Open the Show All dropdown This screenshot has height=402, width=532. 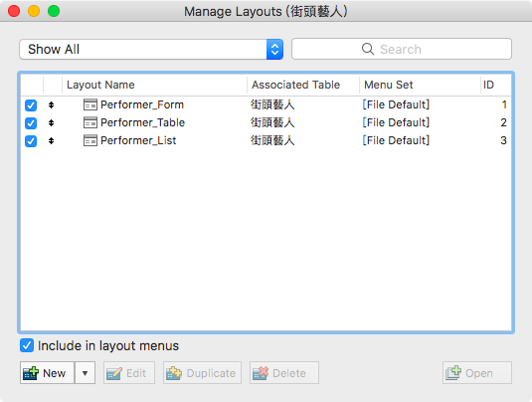click(x=151, y=49)
